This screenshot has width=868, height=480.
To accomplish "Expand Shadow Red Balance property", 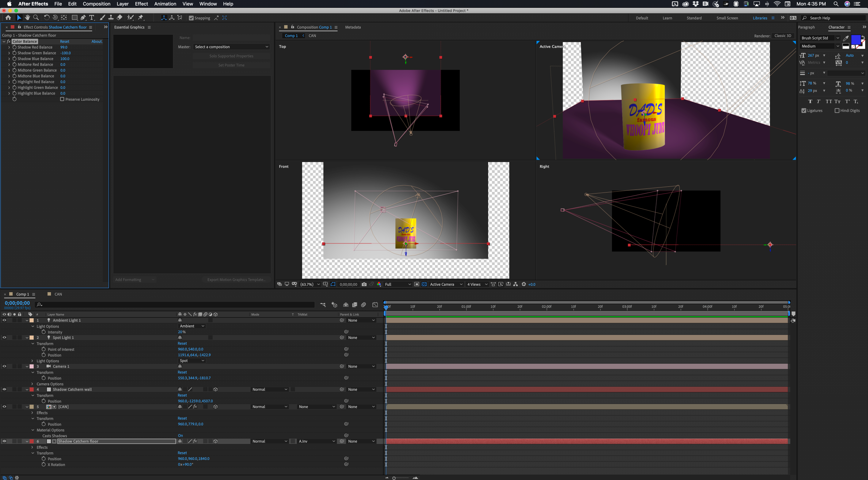I will (9, 47).
